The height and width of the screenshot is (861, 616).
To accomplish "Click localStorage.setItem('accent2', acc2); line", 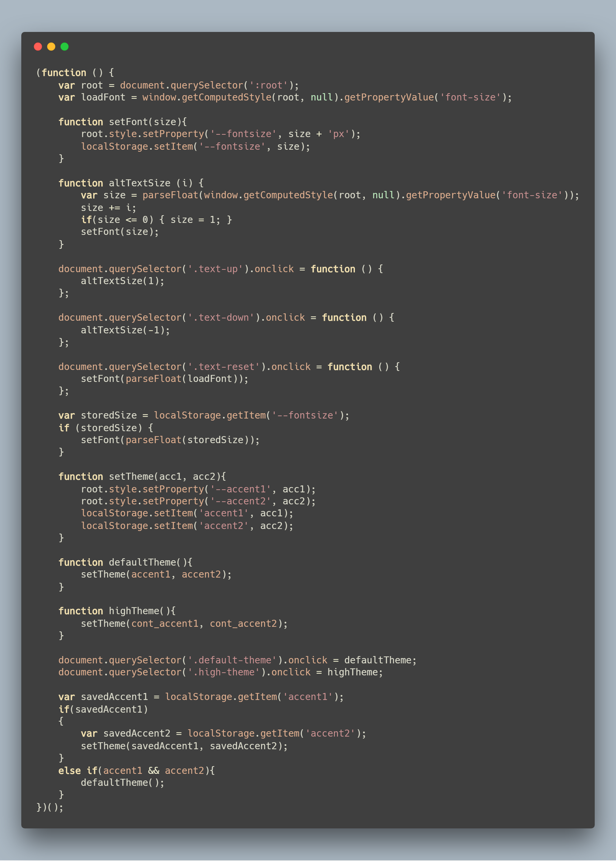I will 187,526.
